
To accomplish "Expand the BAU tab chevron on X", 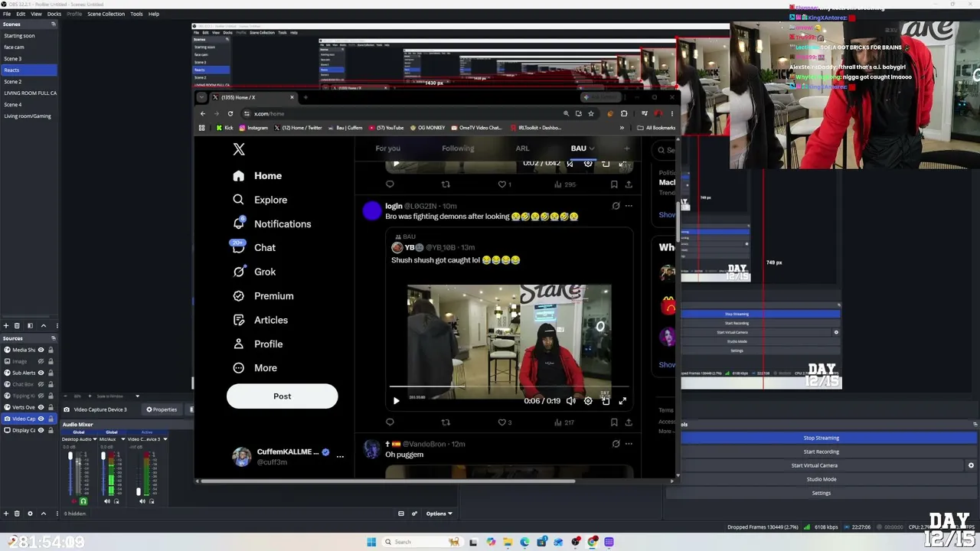I will [x=591, y=148].
